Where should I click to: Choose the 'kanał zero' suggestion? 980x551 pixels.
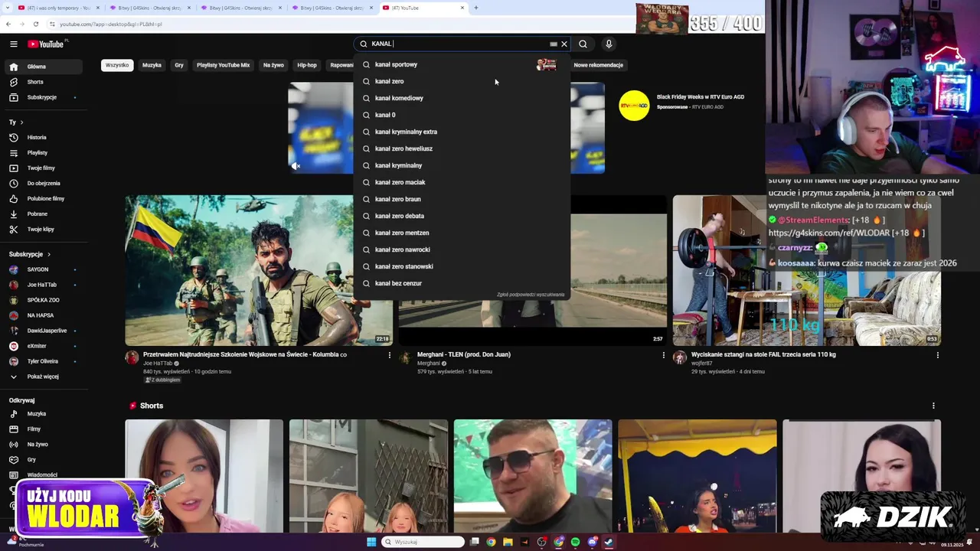(462, 81)
